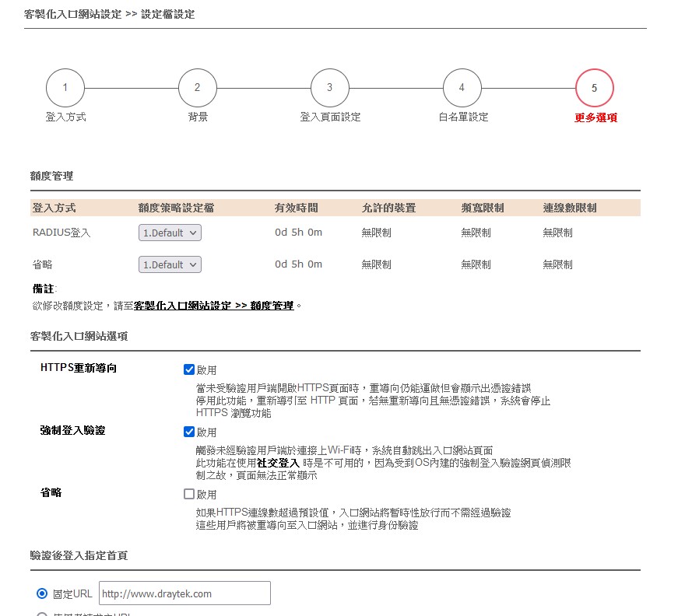This screenshot has height=616, width=685.
Task: Disable the HTTPS重新導向 checkbox
Action: 189,369
